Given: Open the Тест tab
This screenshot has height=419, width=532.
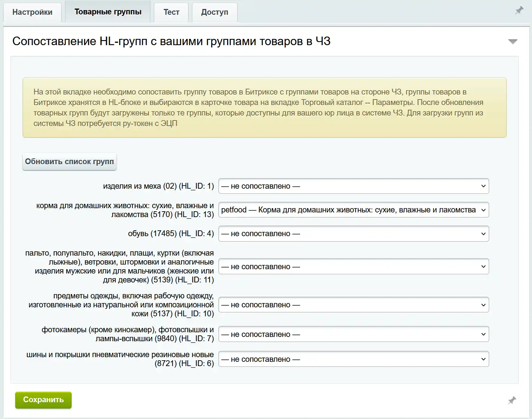Looking at the screenshot, I should (x=171, y=12).
